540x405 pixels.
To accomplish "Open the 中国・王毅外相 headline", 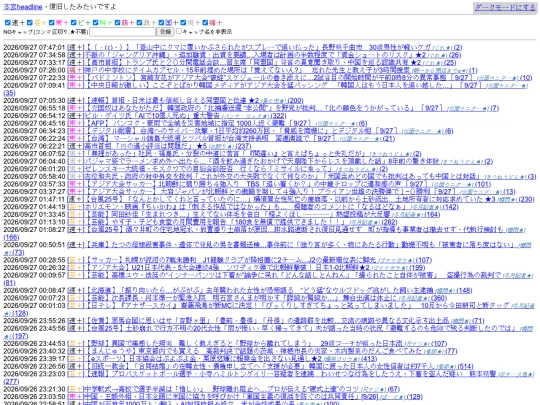I will coord(231,396).
